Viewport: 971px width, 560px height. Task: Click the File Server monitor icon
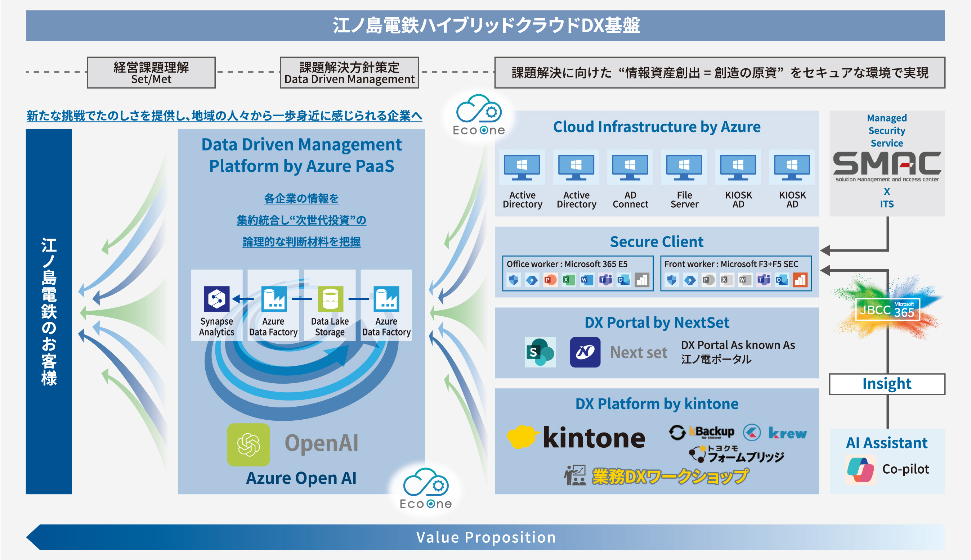coord(684,167)
